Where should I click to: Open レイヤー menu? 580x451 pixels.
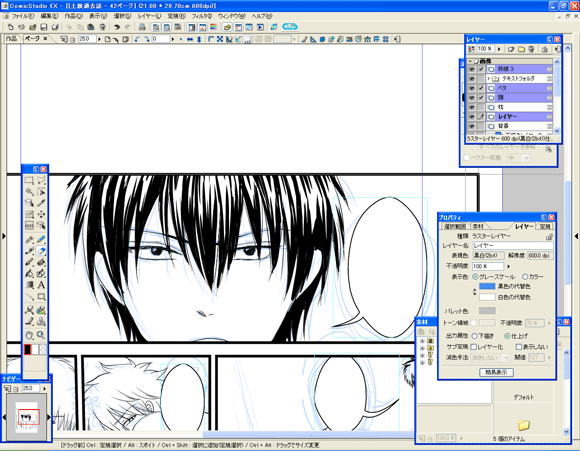point(149,16)
